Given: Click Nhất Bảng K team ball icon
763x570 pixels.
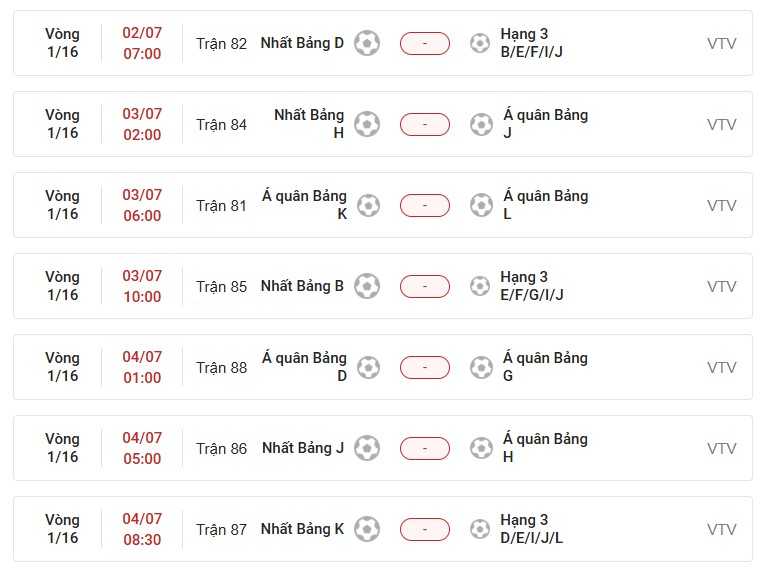Looking at the screenshot, I should [x=367, y=529].
